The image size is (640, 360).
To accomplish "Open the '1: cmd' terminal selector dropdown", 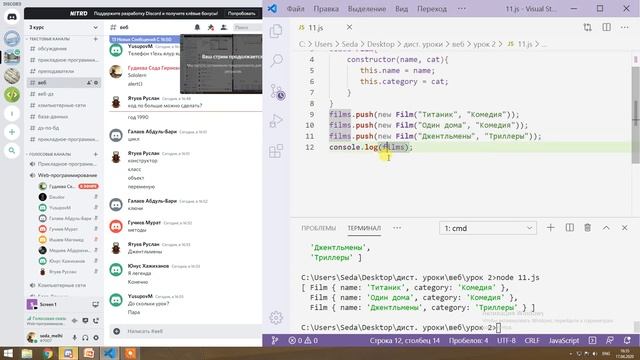I will 488,228.
